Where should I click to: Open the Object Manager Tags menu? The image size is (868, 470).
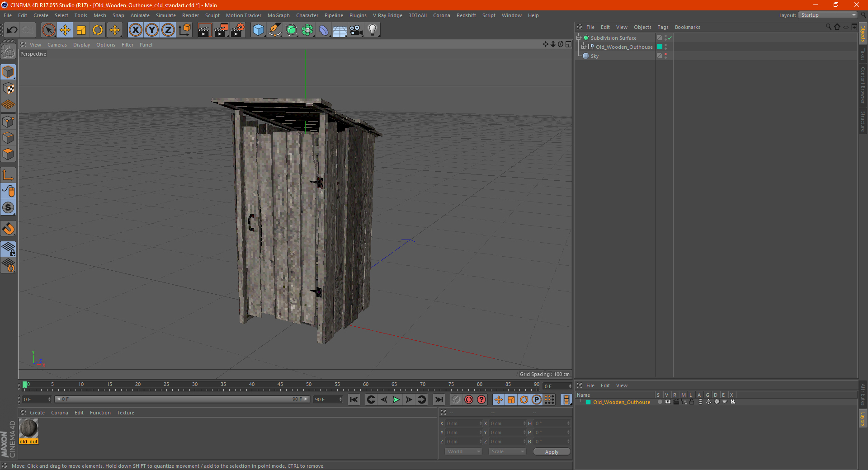click(663, 27)
